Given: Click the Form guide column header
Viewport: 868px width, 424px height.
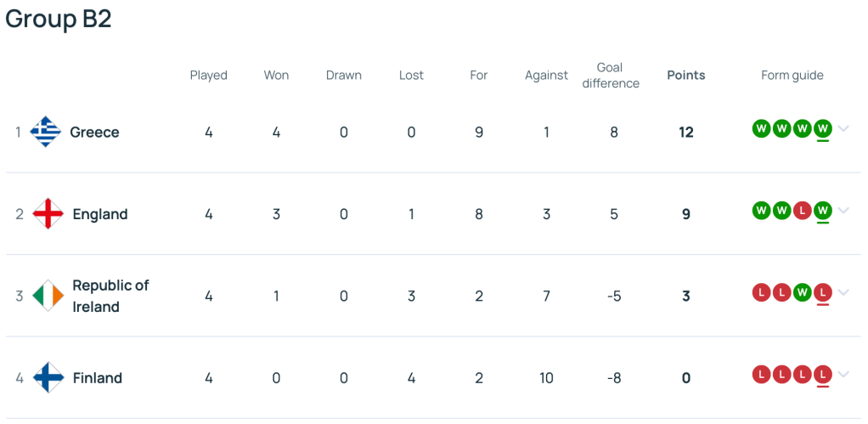Looking at the screenshot, I should tap(792, 75).
